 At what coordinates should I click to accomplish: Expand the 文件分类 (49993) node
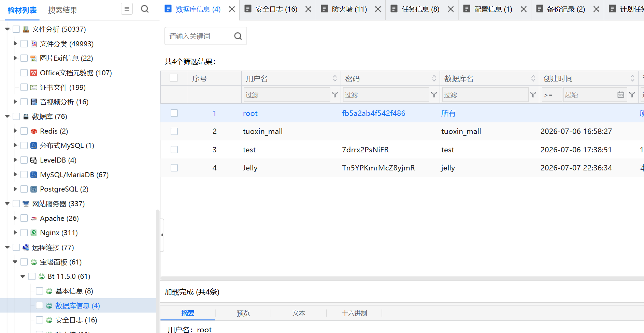(15, 44)
